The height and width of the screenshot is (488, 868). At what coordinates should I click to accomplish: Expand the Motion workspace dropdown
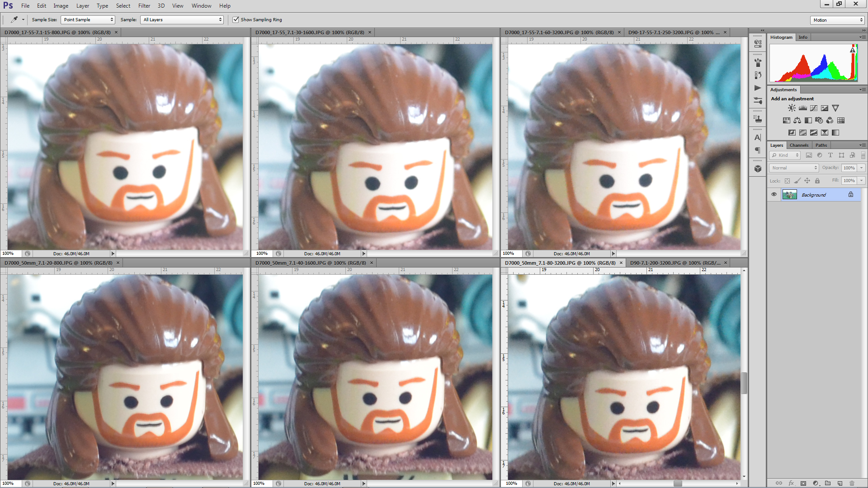coord(837,20)
